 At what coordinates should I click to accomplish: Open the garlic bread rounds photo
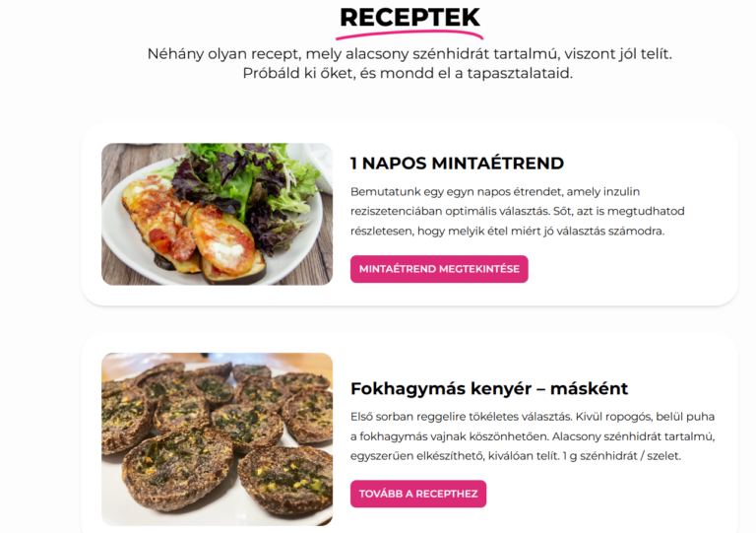tap(217, 439)
